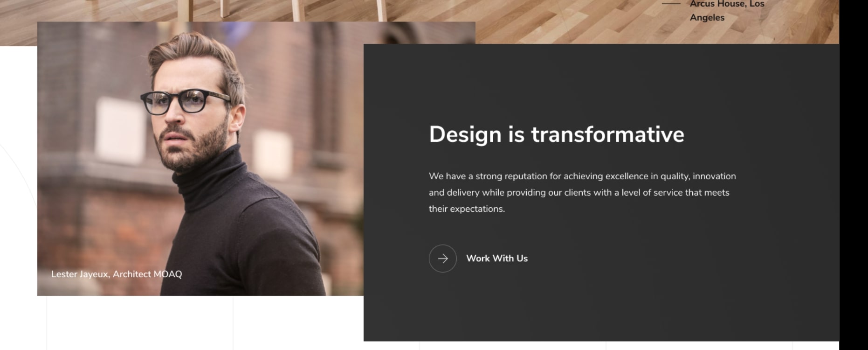This screenshot has width=868, height=350.
Task: Open the Work With Us link
Action: [497, 258]
